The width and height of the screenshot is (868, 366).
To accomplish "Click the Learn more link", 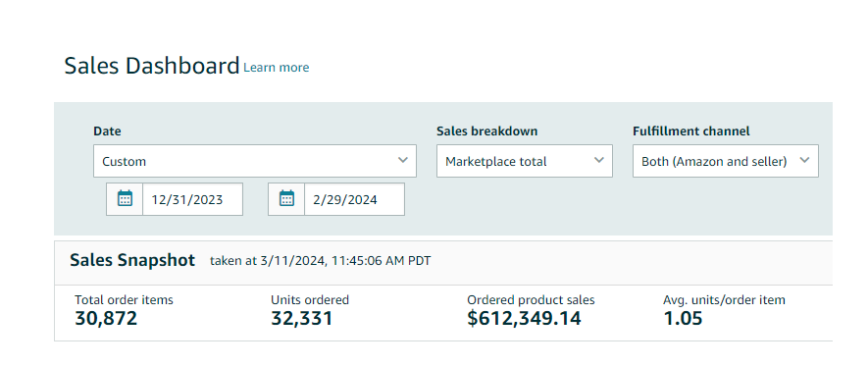I will [x=277, y=68].
